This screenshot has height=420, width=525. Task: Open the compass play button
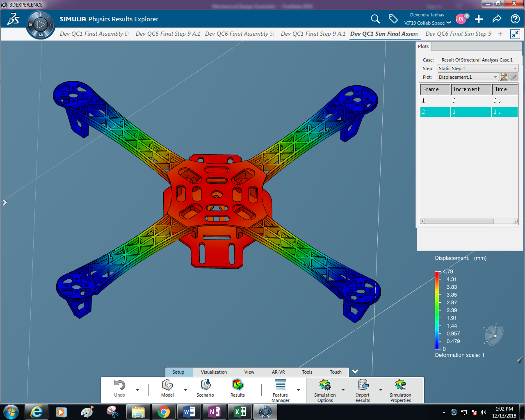(41, 25)
